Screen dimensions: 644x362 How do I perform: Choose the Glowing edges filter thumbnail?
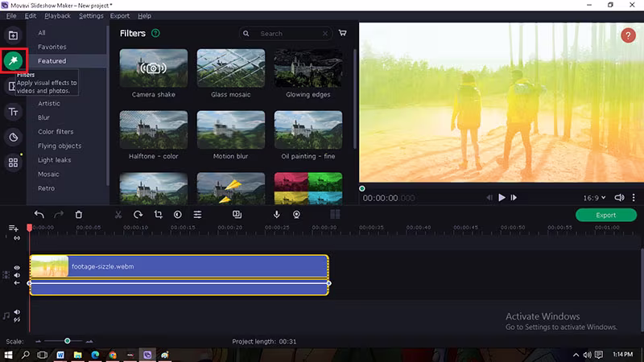tap(308, 68)
